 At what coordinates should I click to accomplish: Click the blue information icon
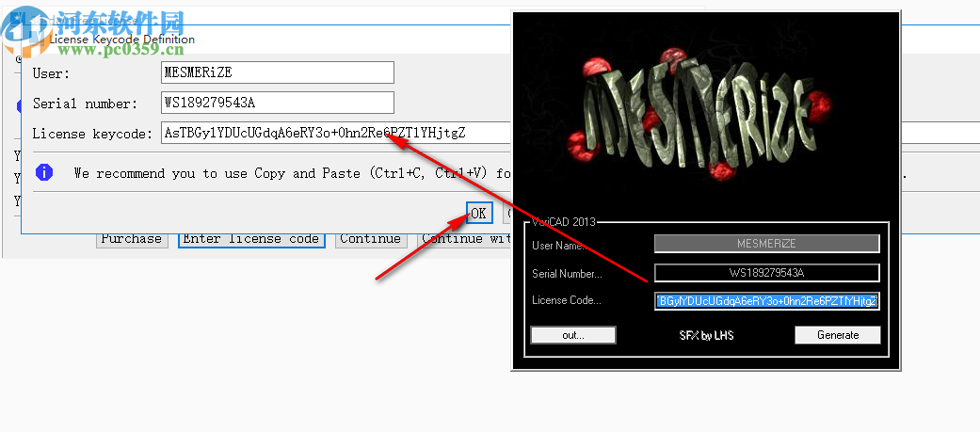pos(44,172)
